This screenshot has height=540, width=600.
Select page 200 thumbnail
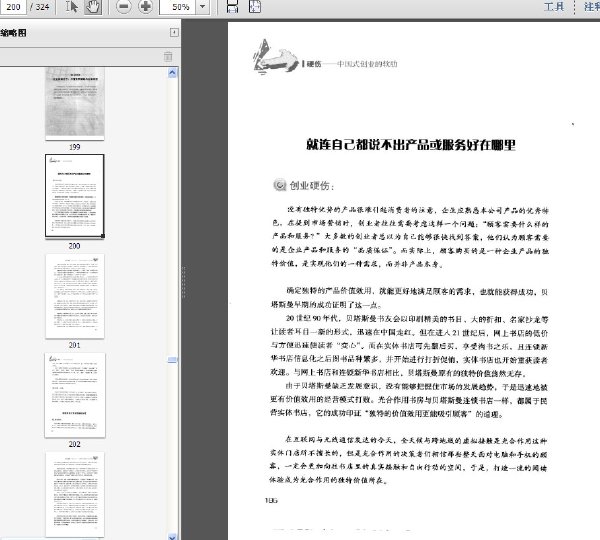point(75,196)
